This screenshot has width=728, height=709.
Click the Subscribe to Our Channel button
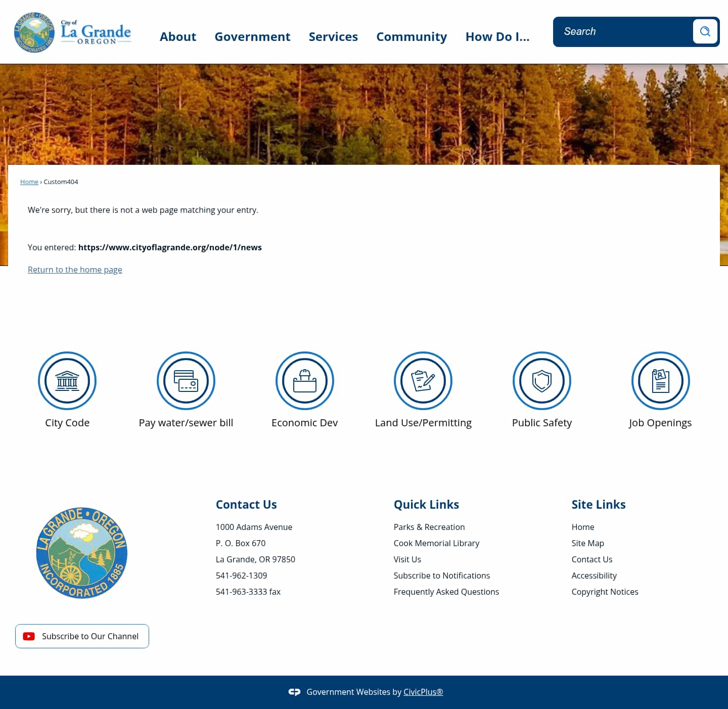pyautogui.click(x=82, y=636)
